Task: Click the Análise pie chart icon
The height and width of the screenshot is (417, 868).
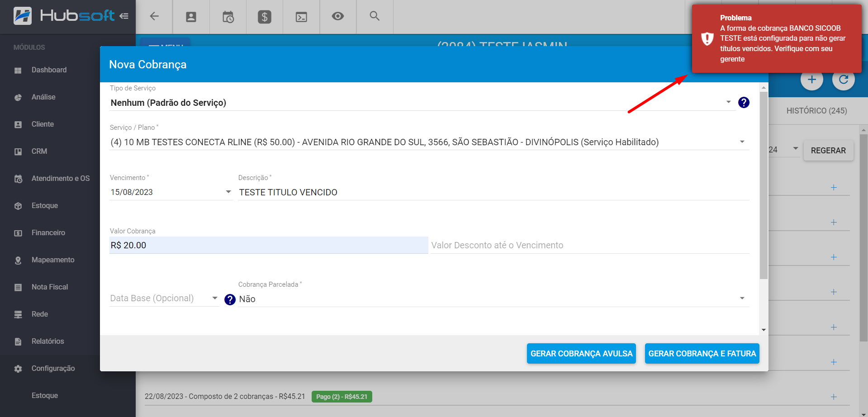Action: pyautogui.click(x=18, y=97)
